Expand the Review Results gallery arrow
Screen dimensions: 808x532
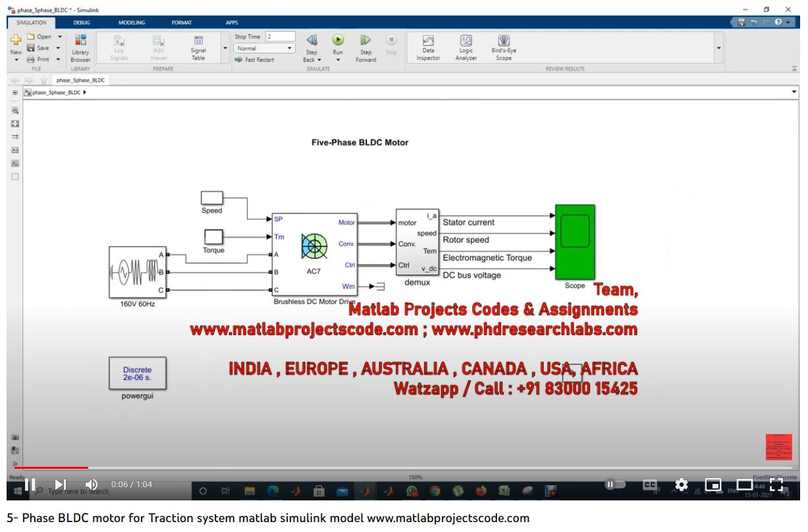pos(718,48)
